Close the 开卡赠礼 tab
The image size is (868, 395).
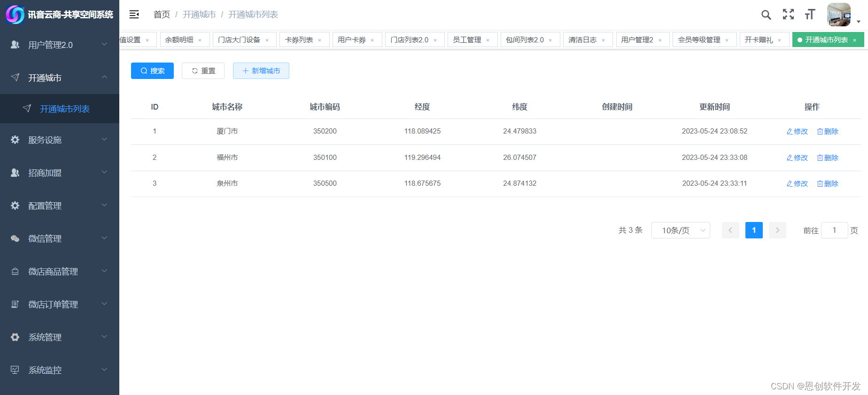pos(780,40)
